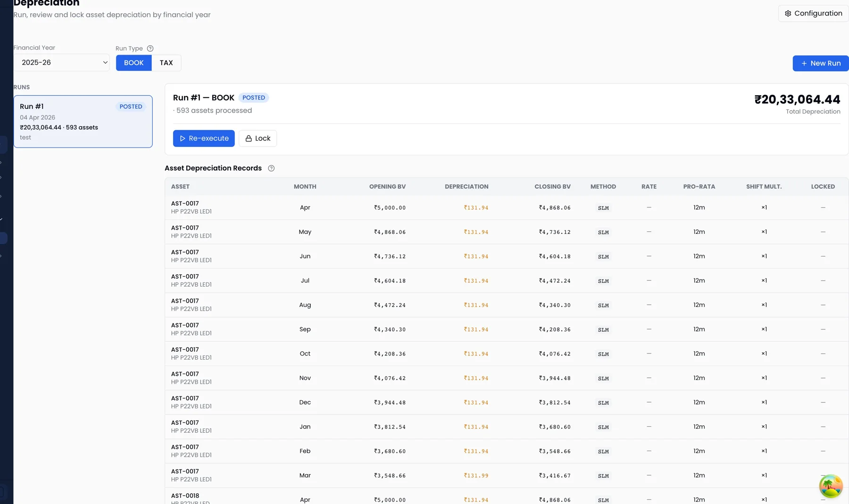Open Asset Depreciation Records help icon

tap(271, 168)
